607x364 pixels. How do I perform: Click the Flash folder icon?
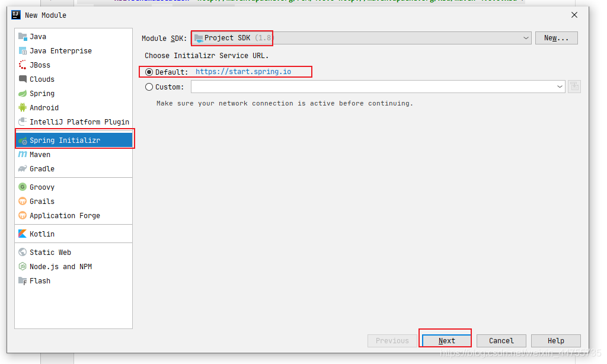(x=23, y=281)
